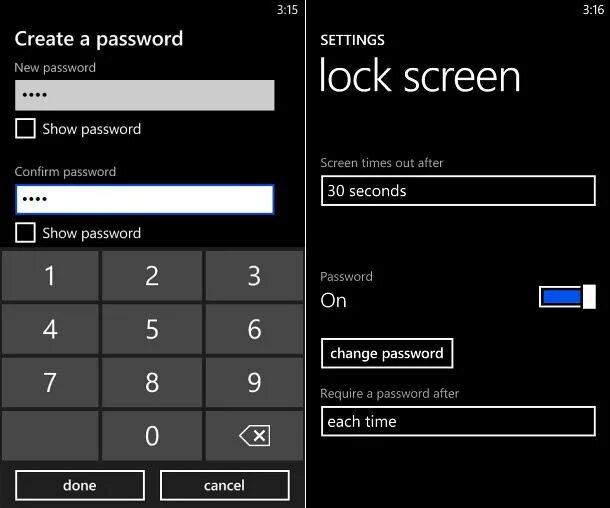Tap the number 9 key

click(254, 382)
